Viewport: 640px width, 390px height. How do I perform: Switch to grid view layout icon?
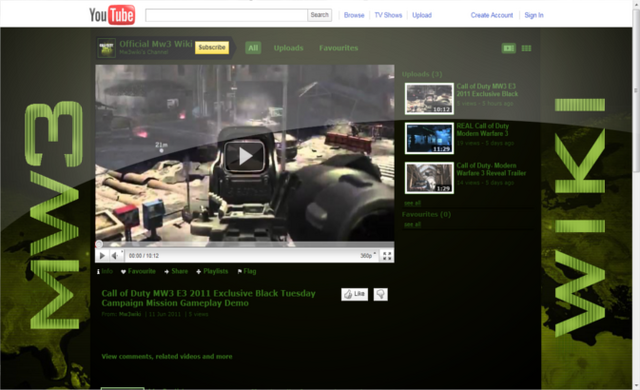527,48
